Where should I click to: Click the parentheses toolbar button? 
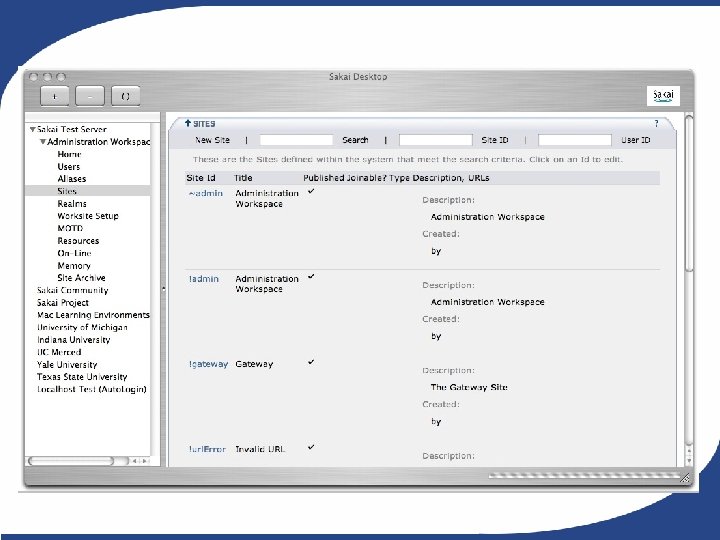click(x=125, y=96)
